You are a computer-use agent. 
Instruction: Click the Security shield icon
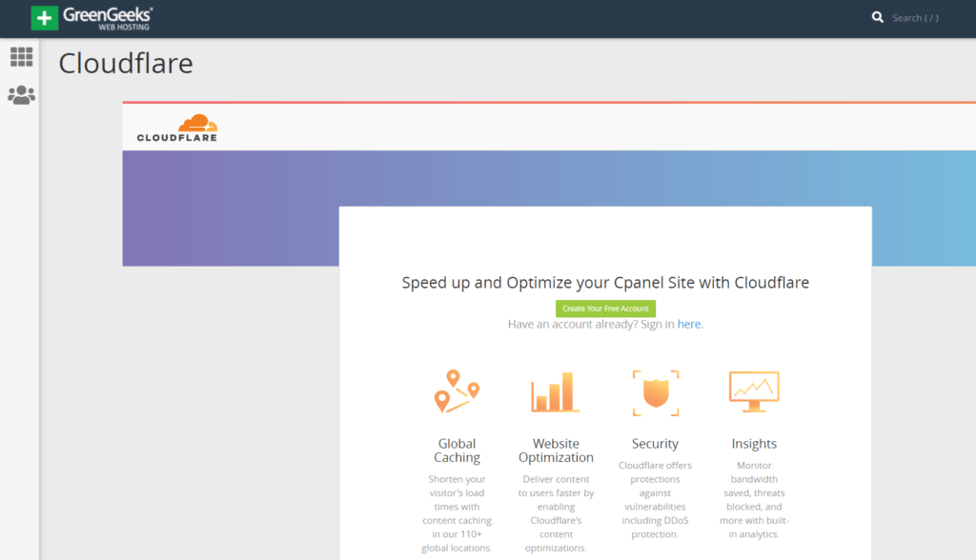tap(655, 390)
